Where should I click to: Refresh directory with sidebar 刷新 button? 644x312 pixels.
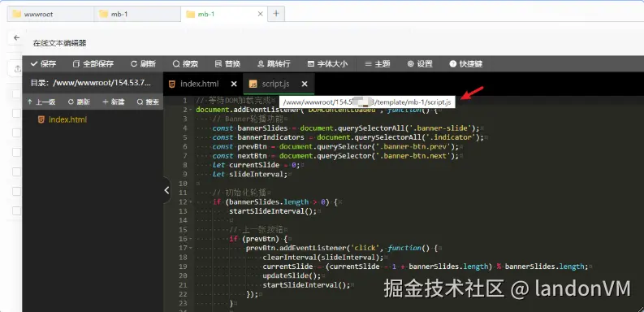(79, 102)
